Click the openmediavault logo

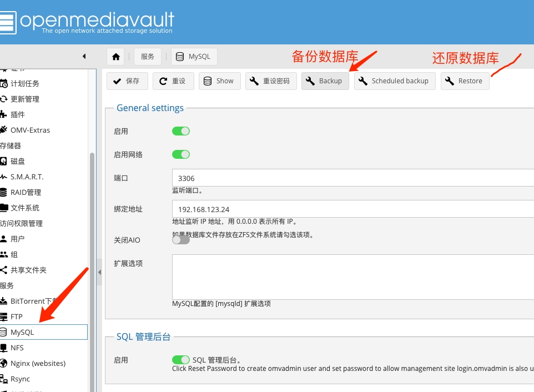click(x=87, y=22)
